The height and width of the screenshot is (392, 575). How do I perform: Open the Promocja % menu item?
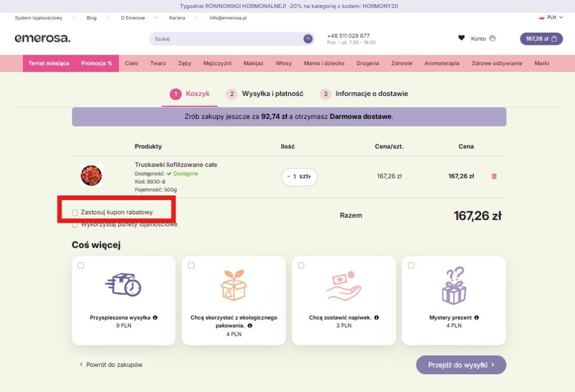click(97, 63)
